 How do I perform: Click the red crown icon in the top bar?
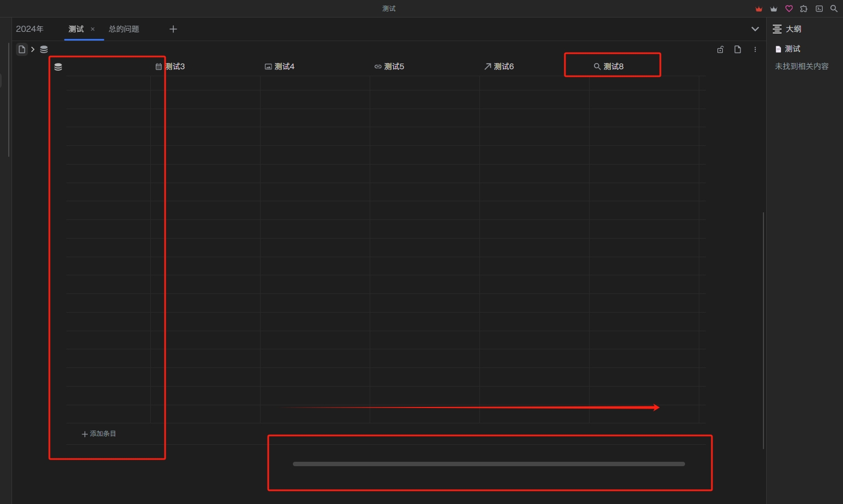[759, 9]
